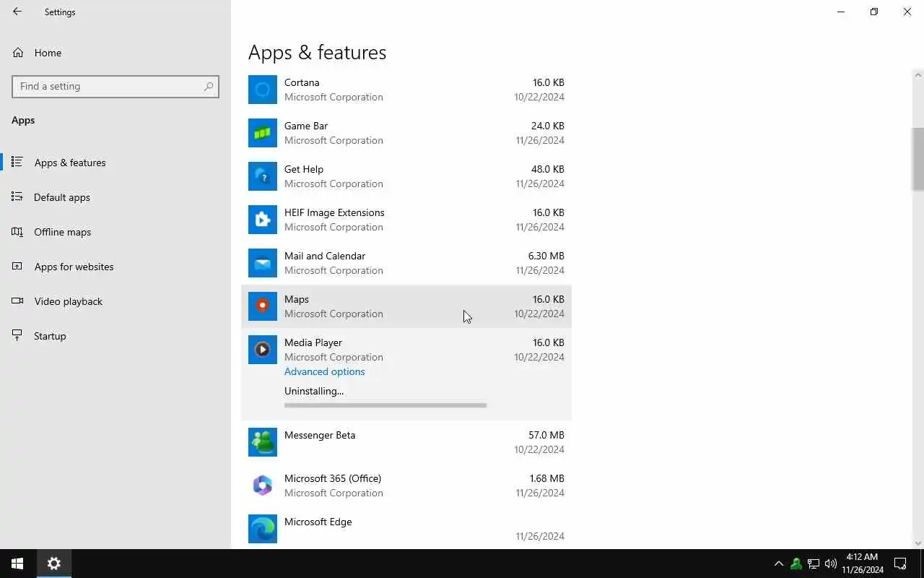This screenshot has height=578, width=924.
Task: Select the Get Help app name
Action: [304, 169]
